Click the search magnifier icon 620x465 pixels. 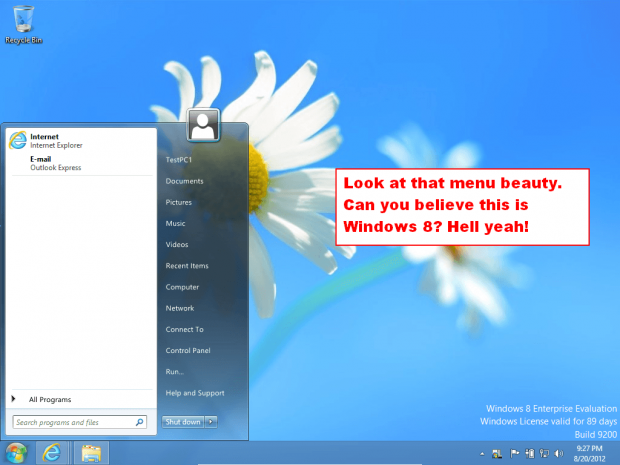pos(140,422)
